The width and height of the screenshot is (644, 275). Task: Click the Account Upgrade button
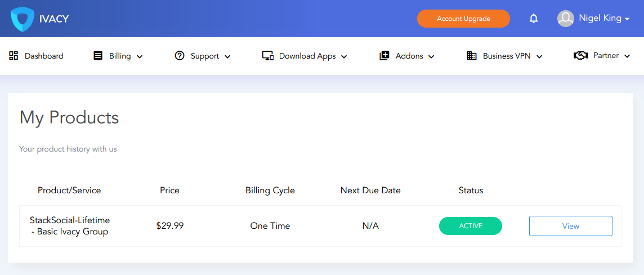coord(463,19)
